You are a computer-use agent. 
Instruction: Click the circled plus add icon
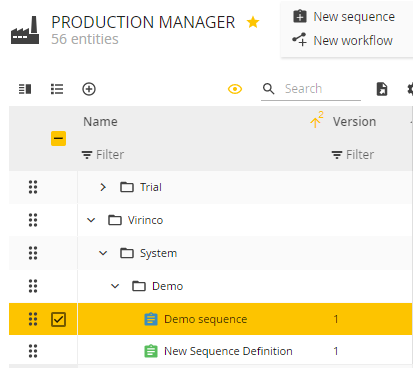[x=89, y=89]
